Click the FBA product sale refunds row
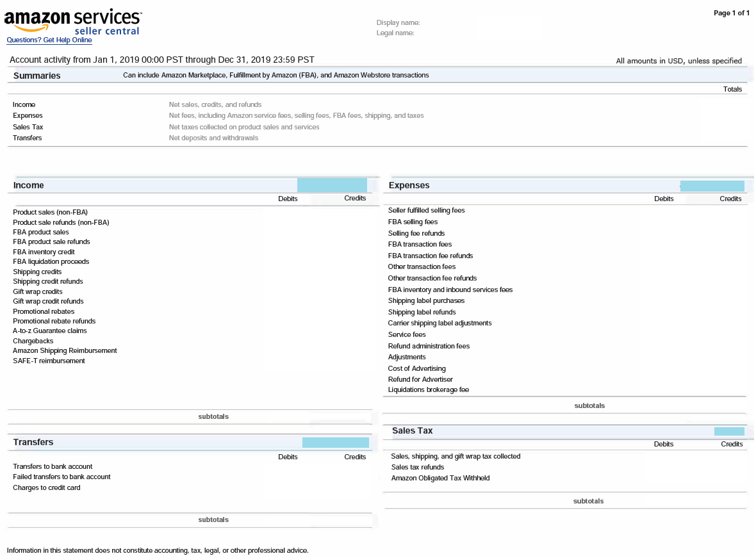 click(x=51, y=241)
